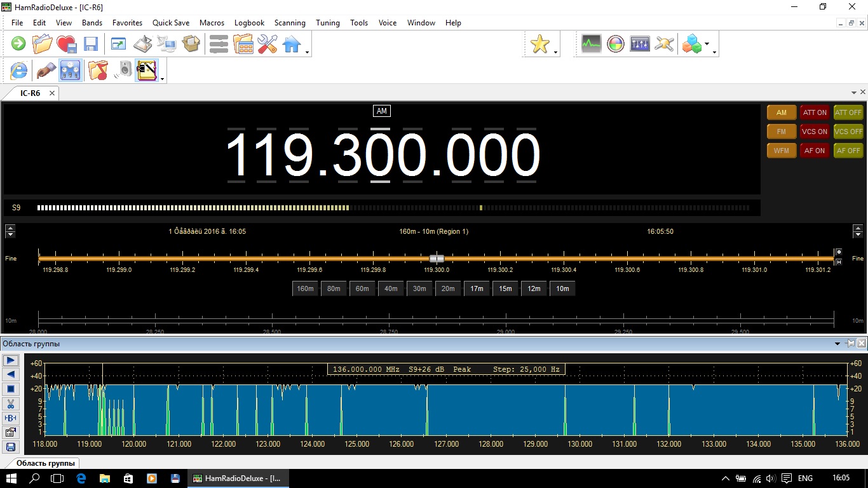Open the wrench and screwdriver tools icon
Screen dimensions: 868x488
[268, 44]
